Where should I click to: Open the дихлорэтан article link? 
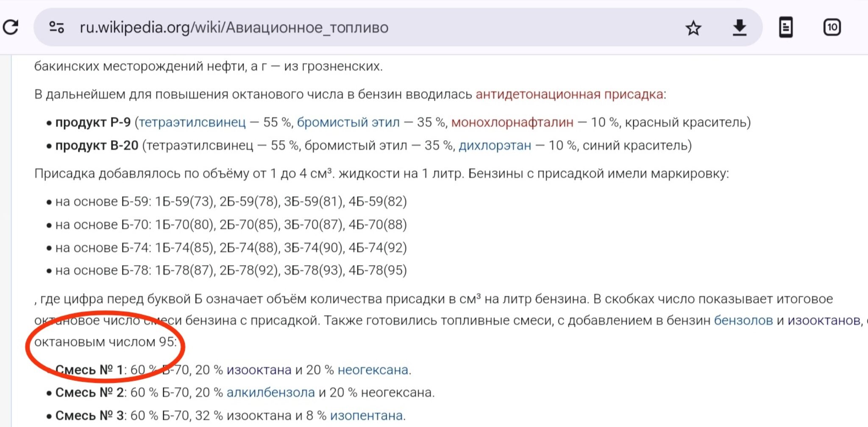pos(495,146)
